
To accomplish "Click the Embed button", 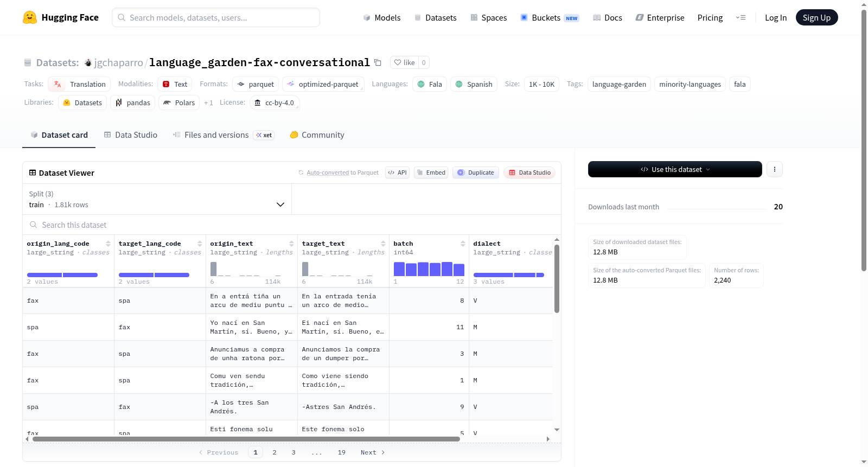I will (x=431, y=172).
